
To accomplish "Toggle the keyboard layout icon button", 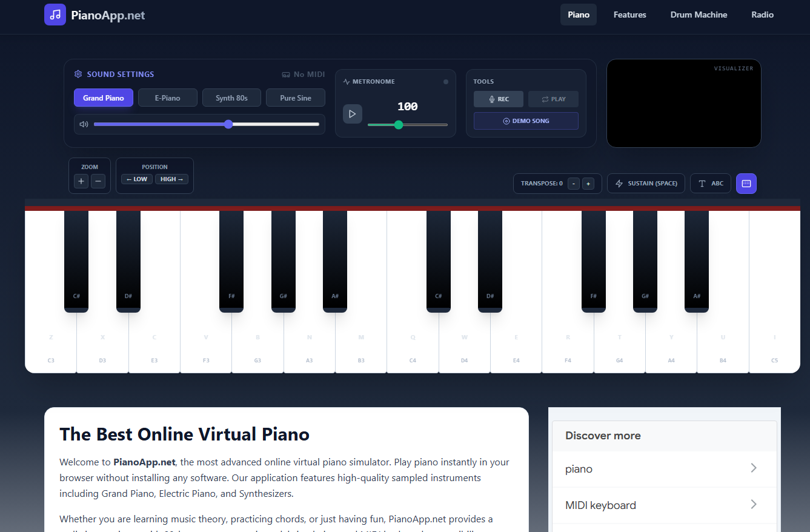I will [x=746, y=184].
